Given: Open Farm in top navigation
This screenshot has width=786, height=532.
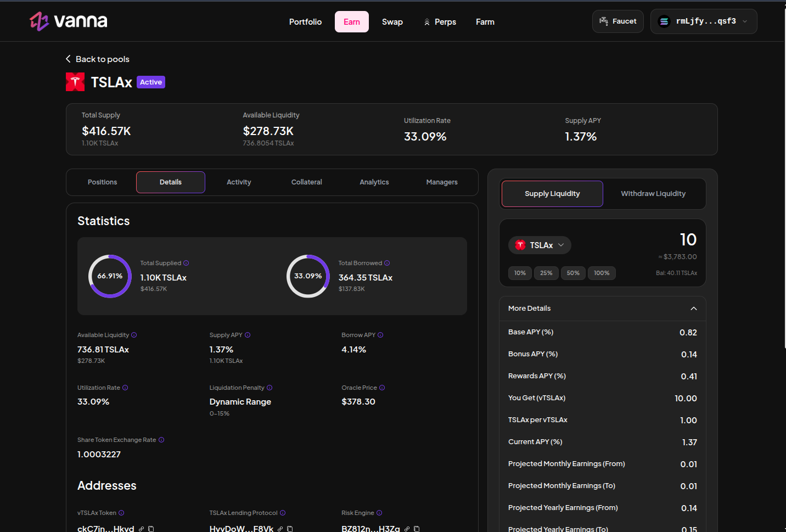Looking at the screenshot, I should [485, 22].
